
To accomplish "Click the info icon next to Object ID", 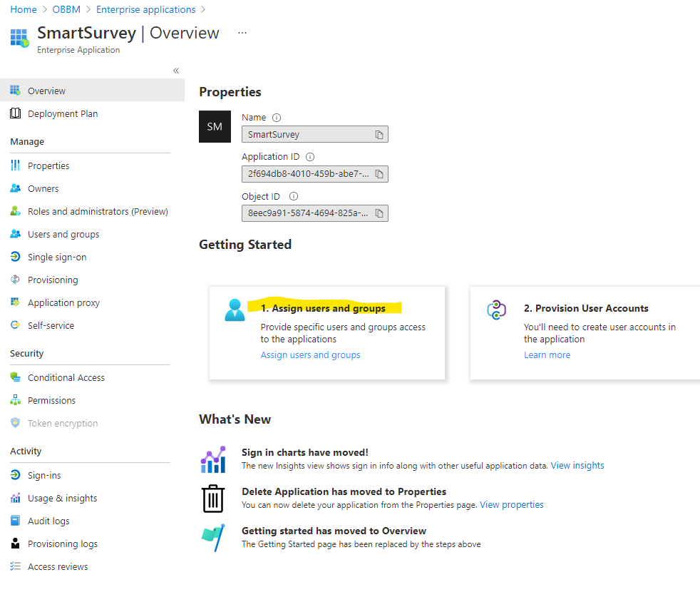I will 294,196.
